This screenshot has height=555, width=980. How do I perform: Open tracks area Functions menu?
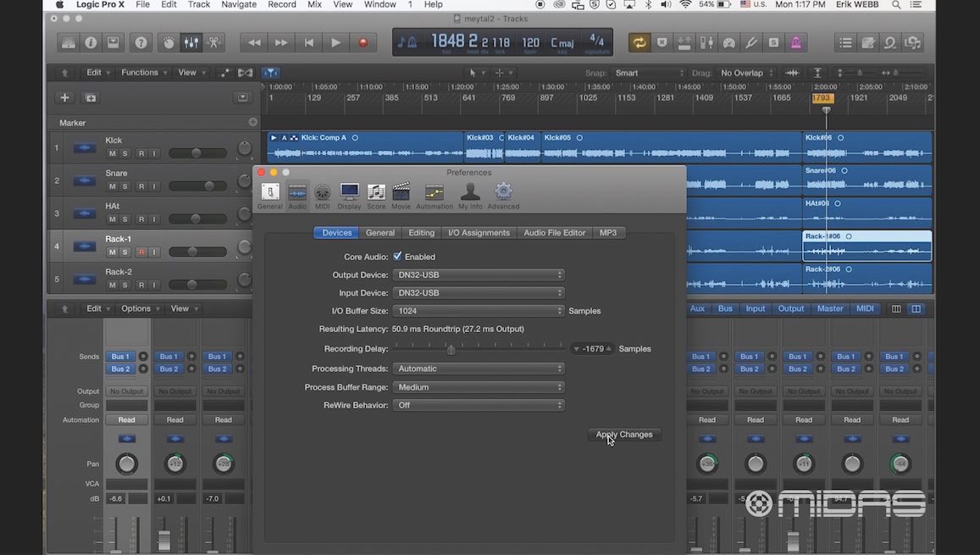click(x=144, y=73)
